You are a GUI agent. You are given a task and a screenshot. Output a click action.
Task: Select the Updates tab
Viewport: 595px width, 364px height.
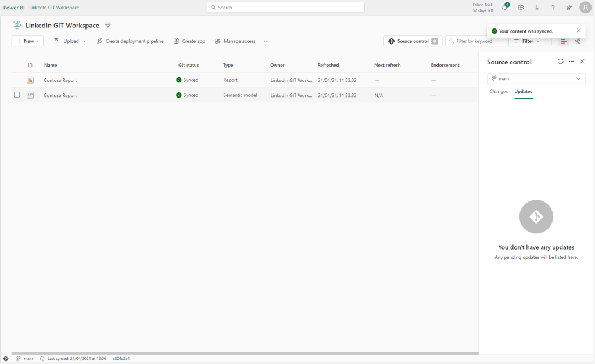[x=523, y=92]
